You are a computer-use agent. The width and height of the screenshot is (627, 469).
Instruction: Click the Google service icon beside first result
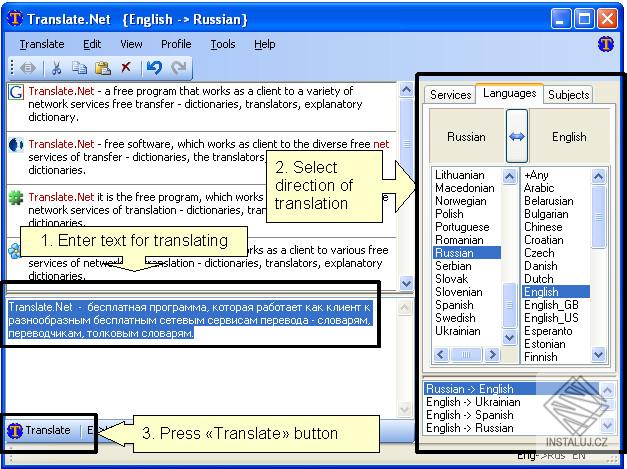coord(16,92)
